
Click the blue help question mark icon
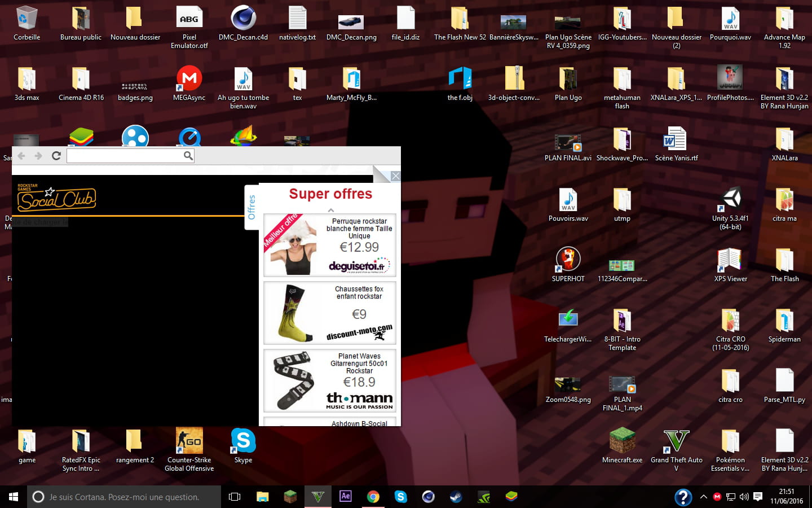tap(683, 497)
